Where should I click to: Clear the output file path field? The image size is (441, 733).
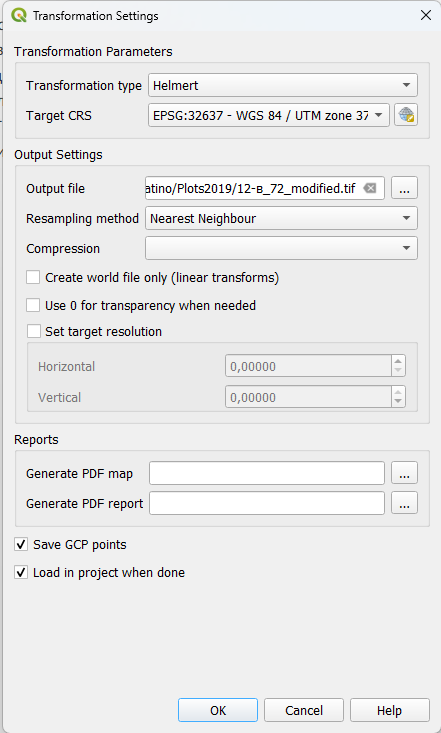pos(370,188)
